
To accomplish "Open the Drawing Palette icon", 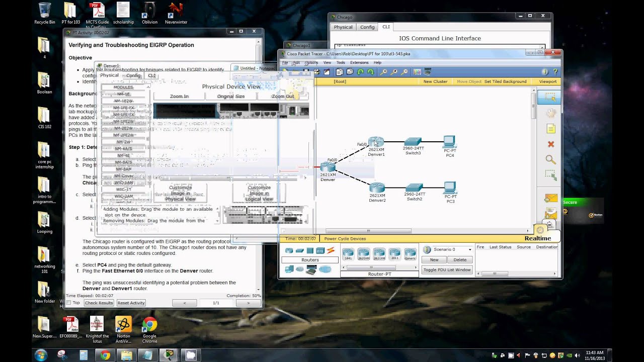I will 417,72.
